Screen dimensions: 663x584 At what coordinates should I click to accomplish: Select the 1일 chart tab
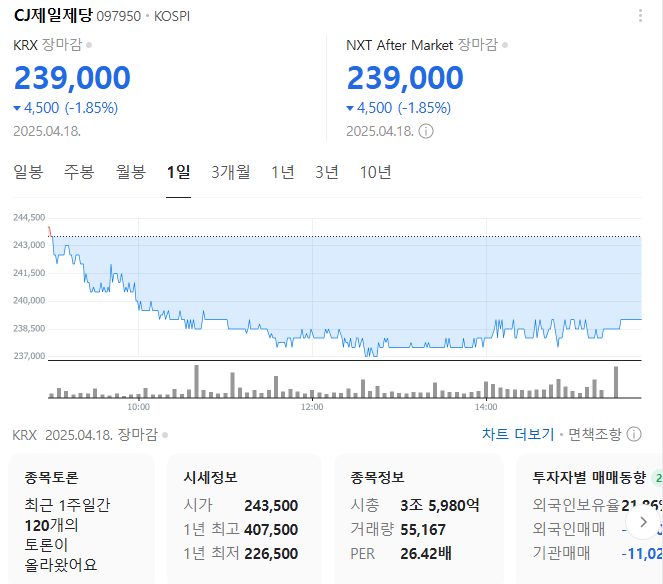coord(178,172)
